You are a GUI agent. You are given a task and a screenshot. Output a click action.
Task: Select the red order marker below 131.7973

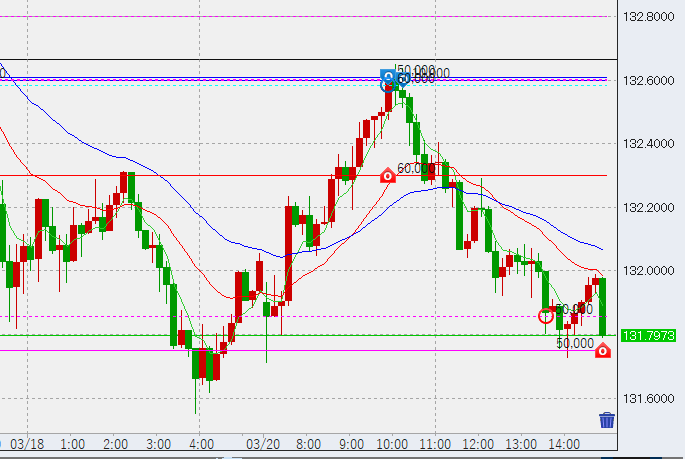pyautogui.click(x=603, y=351)
